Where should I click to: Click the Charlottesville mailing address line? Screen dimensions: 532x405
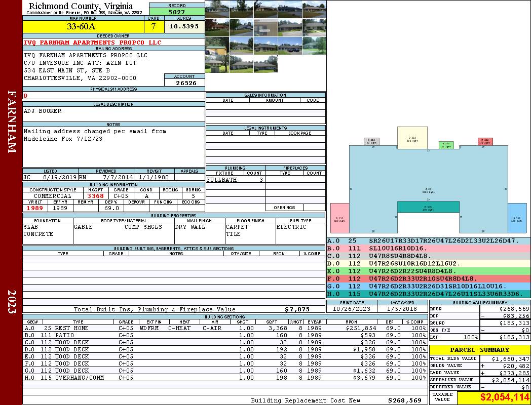tap(80, 78)
